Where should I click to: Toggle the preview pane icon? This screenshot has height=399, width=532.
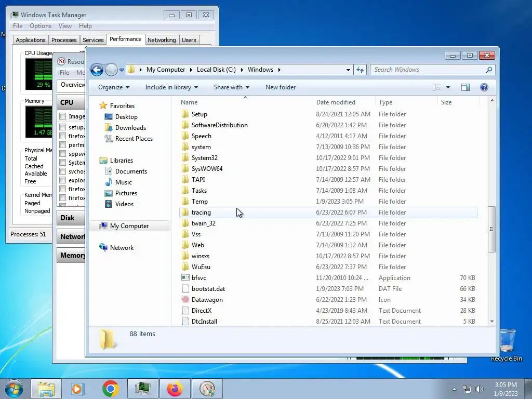point(465,87)
